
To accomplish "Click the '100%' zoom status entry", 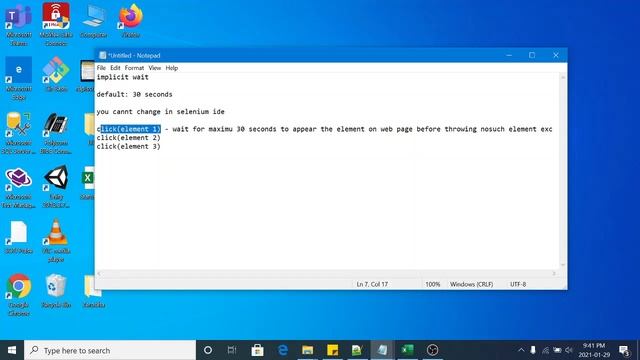I will (433, 284).
